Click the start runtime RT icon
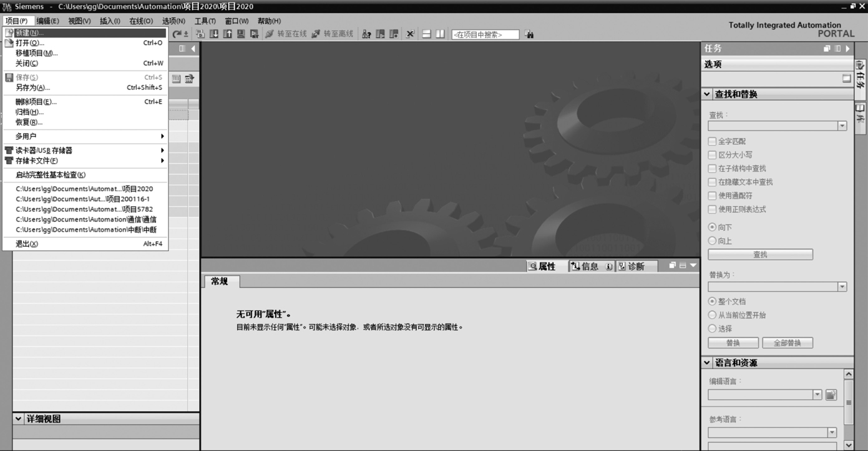Image resolution: width=868 pixels, height=451 pixels. click(x=254, y=34)
